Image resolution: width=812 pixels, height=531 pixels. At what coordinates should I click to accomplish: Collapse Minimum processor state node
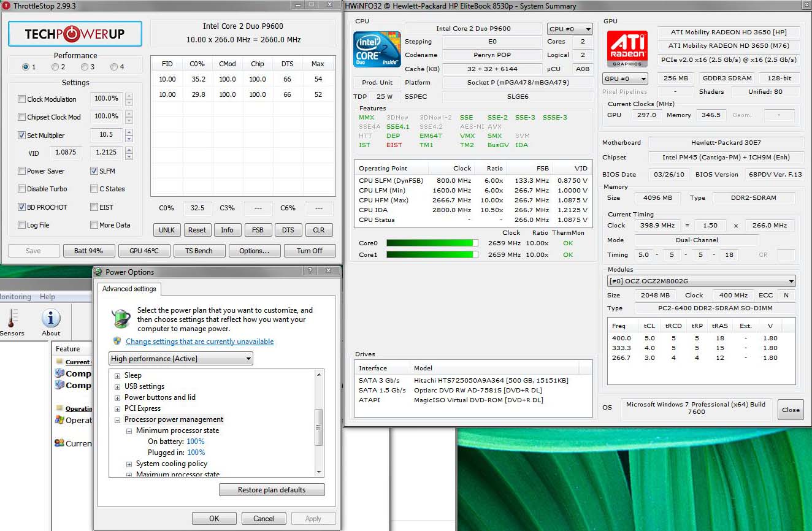click(129, 430)
